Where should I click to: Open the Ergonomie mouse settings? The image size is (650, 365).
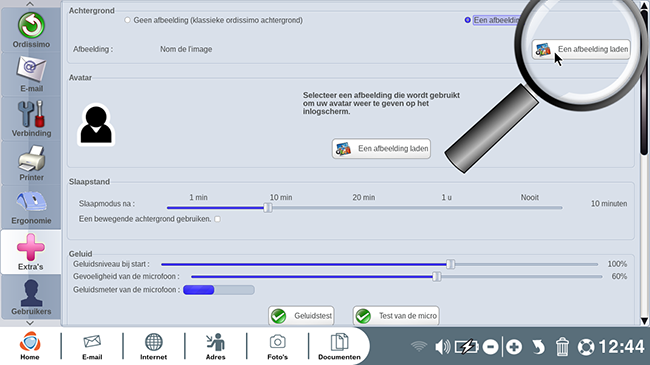[31, 207]
